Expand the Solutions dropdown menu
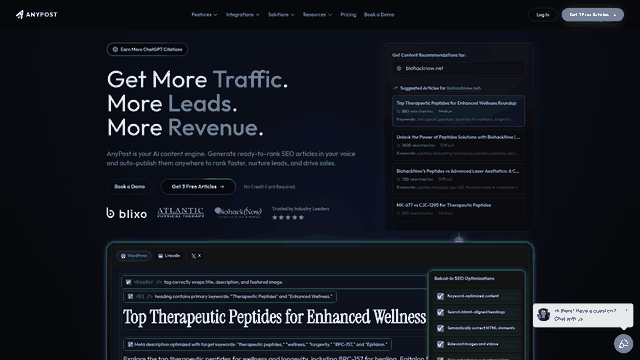The width and height of the screenshot is (640, 360). [x=281, y=15]
